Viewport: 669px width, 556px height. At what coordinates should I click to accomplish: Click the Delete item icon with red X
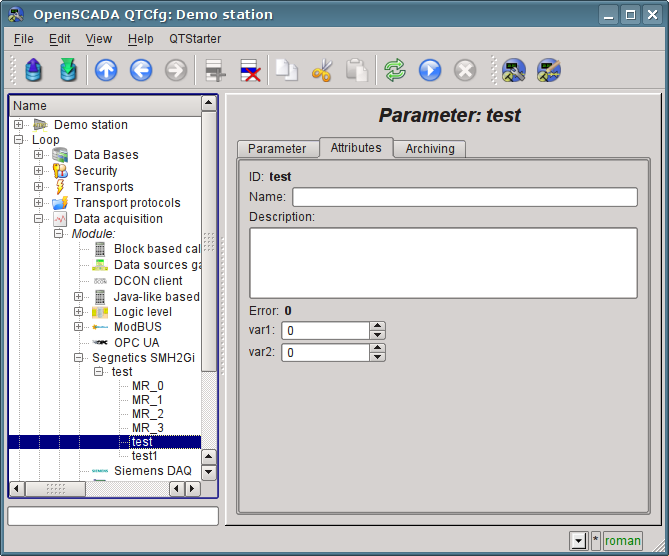[x=249, y=70]
